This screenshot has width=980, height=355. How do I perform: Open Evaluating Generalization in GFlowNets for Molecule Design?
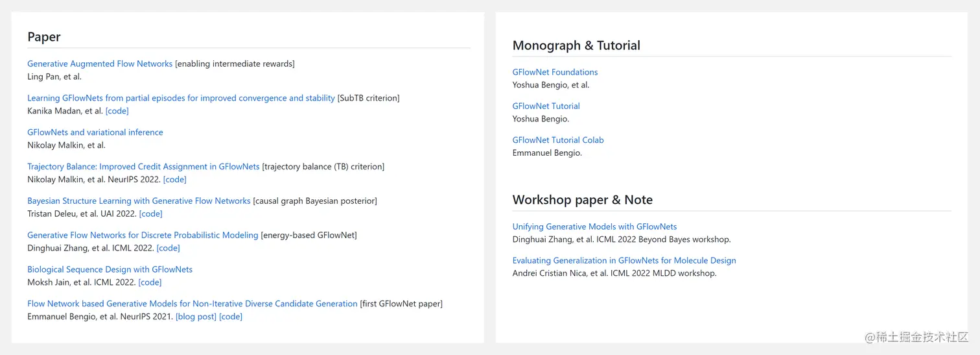tap(624, 261)
